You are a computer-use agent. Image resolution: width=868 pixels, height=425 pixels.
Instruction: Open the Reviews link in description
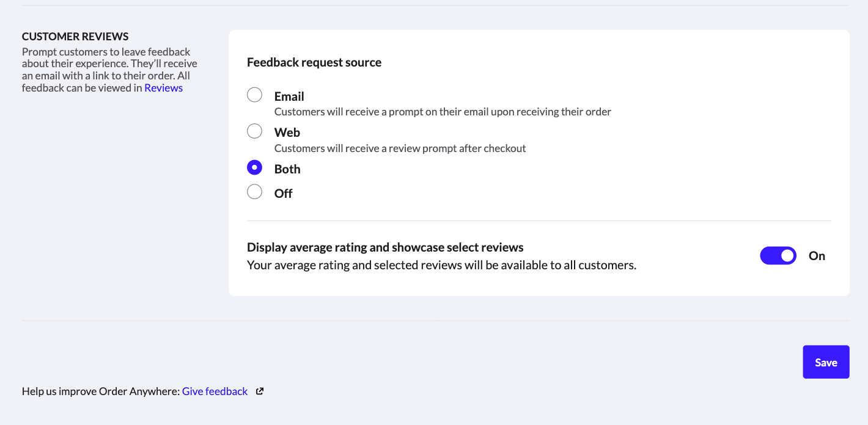pyautogui.click(x=163, y=88)
